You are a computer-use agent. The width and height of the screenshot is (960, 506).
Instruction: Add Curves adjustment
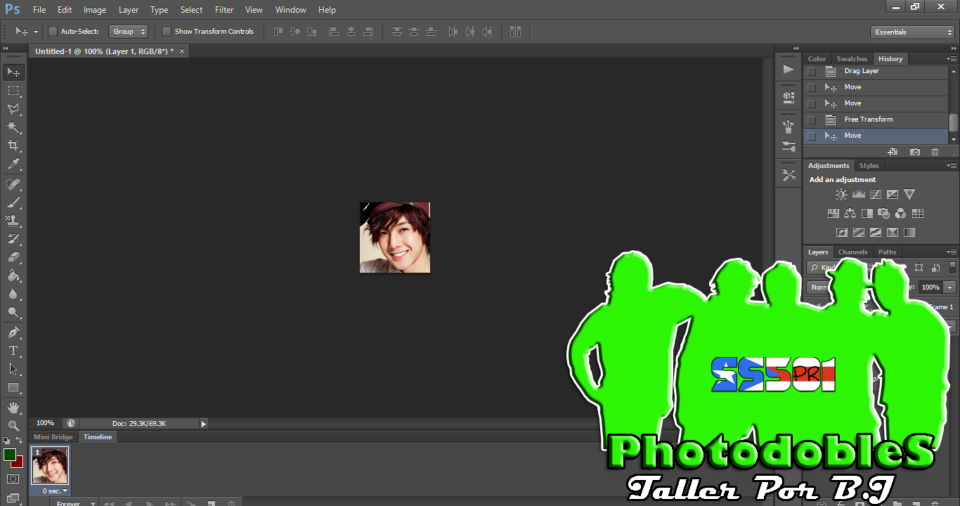pos(876,194)
